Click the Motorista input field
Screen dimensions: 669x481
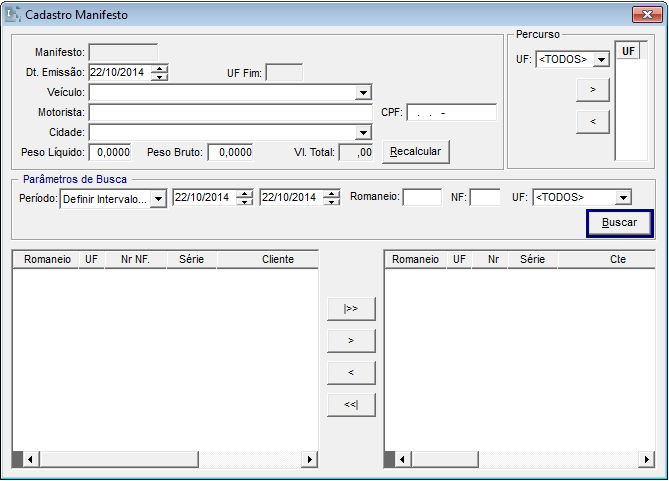230,112
